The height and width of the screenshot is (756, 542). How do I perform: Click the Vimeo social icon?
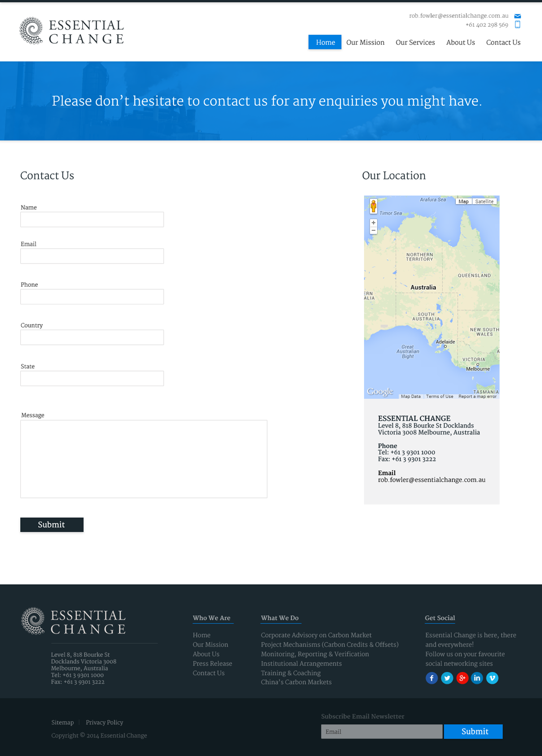click(x=492, y=678)
